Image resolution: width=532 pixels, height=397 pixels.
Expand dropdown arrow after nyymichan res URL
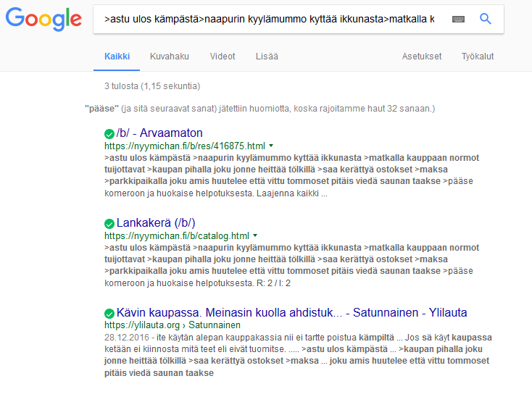click(271, 146)
